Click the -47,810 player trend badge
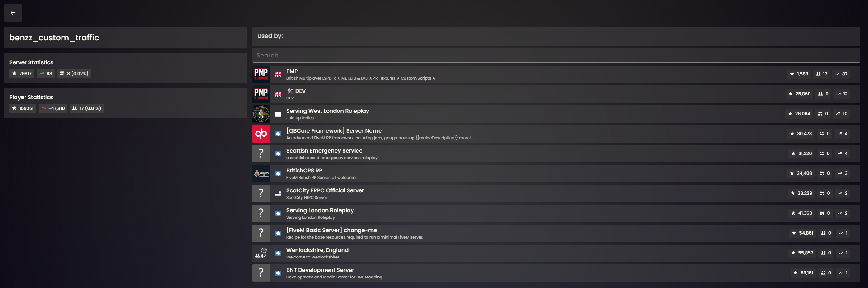Viewport: 868px width, 288px height. (53, 108)
